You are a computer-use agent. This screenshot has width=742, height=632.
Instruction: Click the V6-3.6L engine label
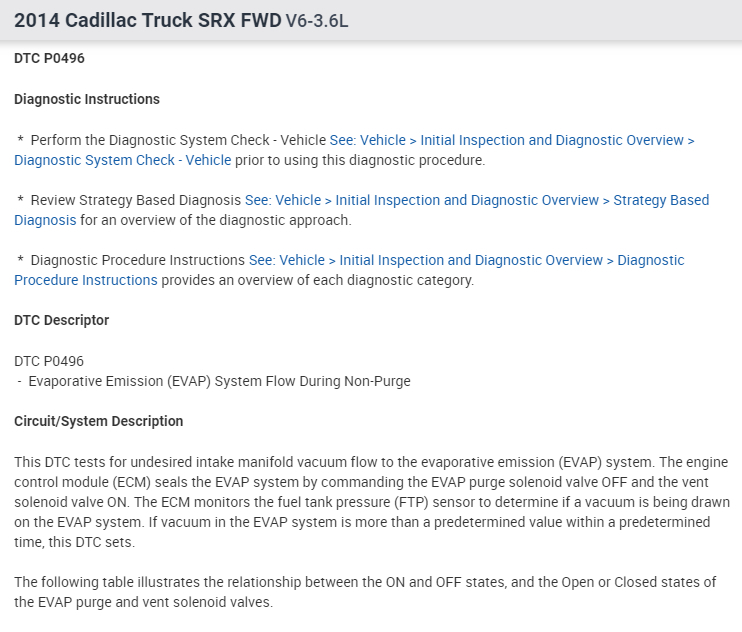317,21
